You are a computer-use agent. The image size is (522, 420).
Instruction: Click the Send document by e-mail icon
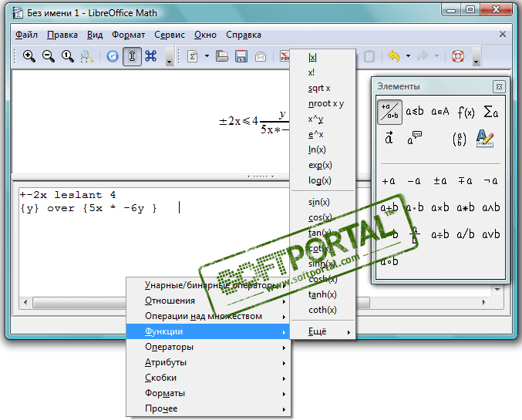(x=261, y=56)
